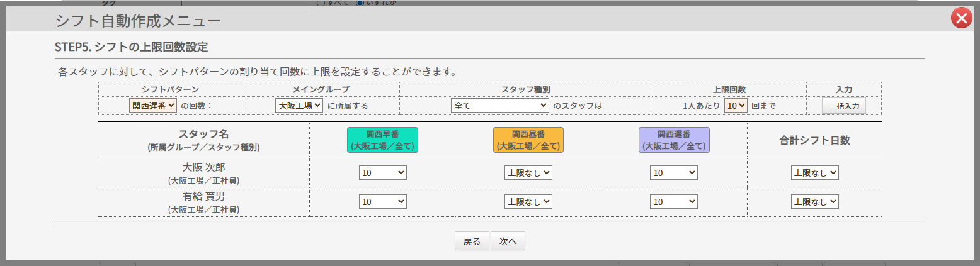Screen dimensions: 980x266
Task: Change the 1人あたり 上限回数 dropdown value
Action: [735, 106]
